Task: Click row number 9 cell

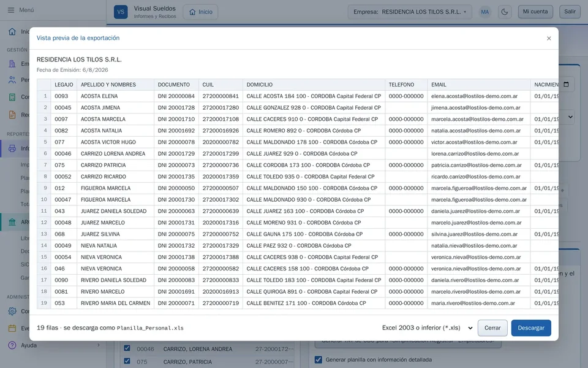Action: [44, 188]
